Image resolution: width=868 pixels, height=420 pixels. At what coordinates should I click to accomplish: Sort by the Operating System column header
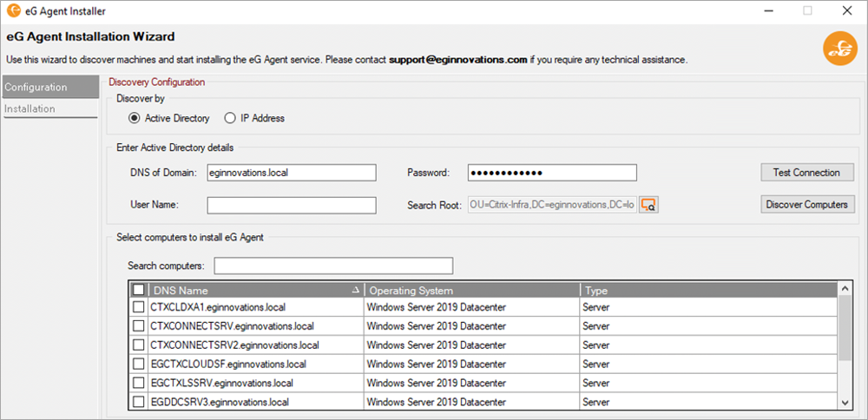471,291
